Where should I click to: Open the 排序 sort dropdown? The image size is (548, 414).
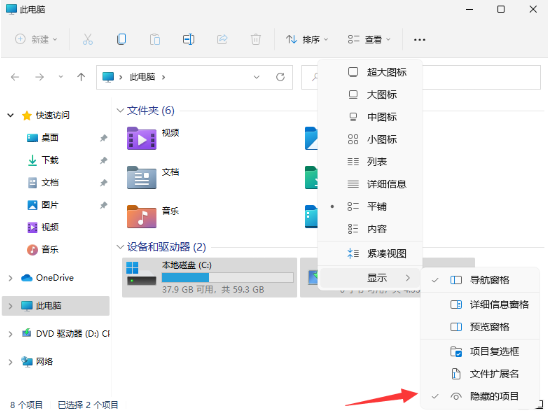point(307,39)
